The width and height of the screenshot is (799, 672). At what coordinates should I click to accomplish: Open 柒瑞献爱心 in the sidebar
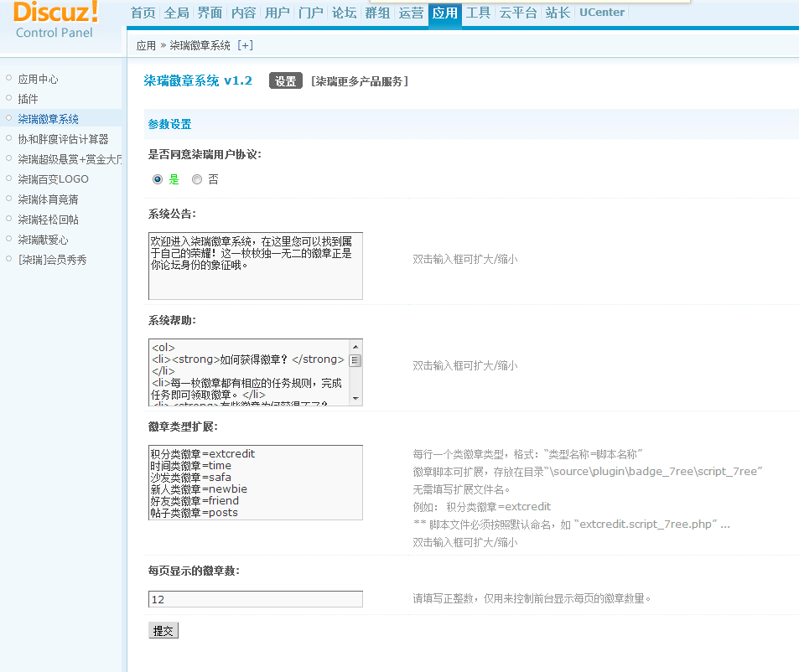(x=43, y=240)
